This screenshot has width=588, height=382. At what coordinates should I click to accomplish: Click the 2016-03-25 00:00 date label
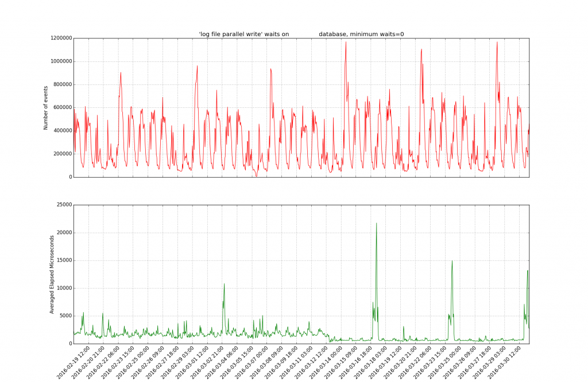tap(446, 360)
